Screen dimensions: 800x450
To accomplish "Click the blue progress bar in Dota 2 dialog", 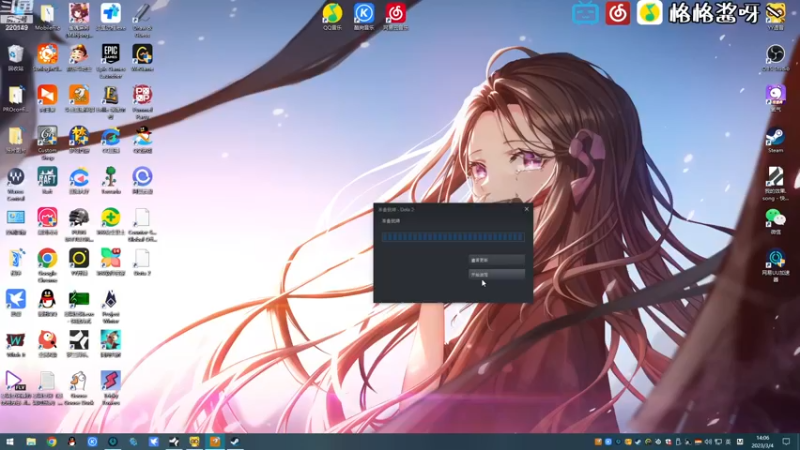I will click(453, 237).
